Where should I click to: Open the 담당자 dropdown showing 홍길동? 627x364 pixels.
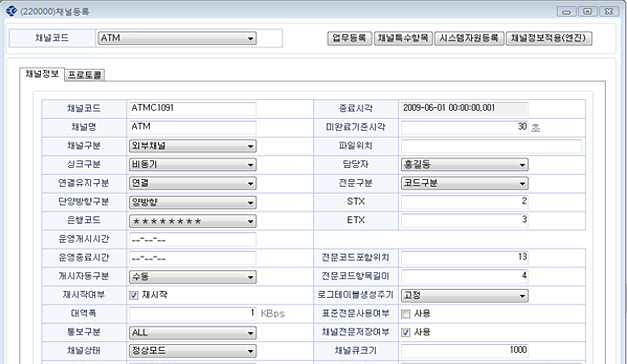click(464, 164)
